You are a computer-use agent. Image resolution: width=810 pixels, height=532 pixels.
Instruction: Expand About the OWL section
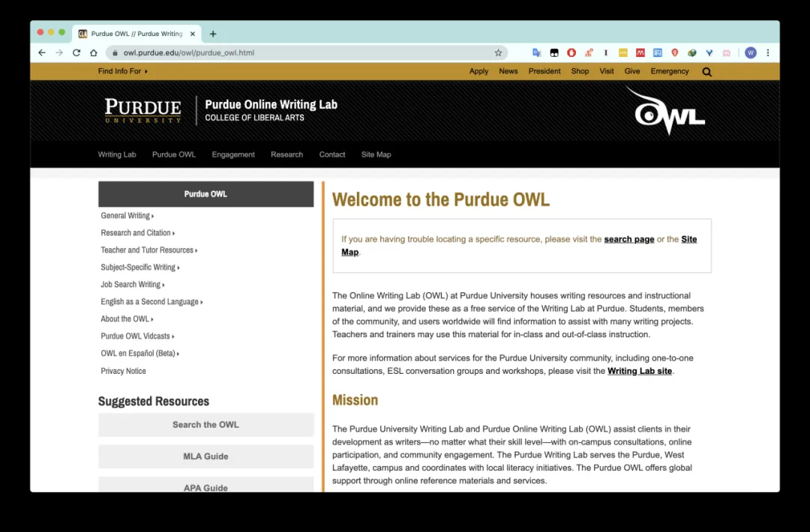(127, 319)
